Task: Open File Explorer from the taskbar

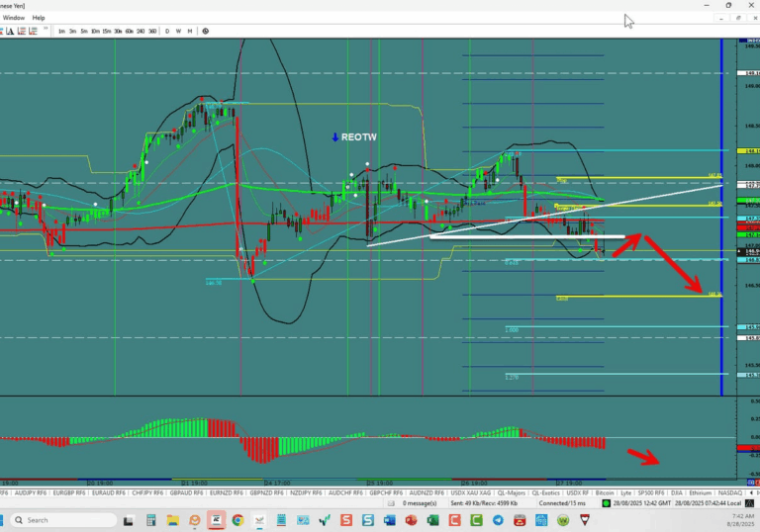Action: pos(173,520)
